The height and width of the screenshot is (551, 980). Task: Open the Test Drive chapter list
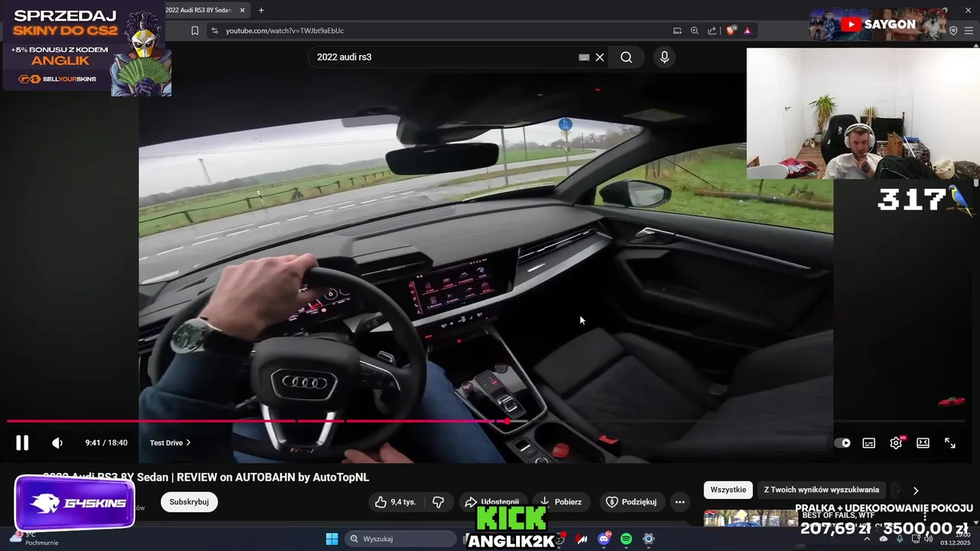pyautogui.click(x=170, y=442)
